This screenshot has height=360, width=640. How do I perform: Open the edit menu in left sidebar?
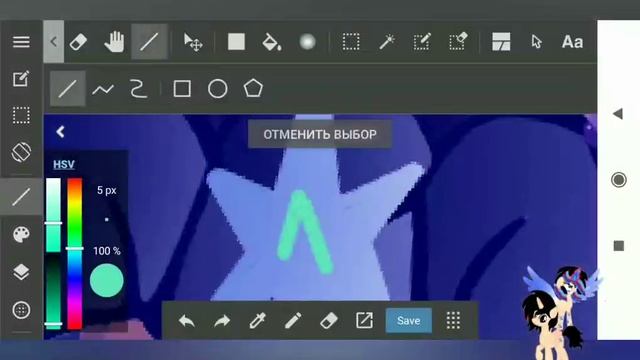(x=21, y=78)
